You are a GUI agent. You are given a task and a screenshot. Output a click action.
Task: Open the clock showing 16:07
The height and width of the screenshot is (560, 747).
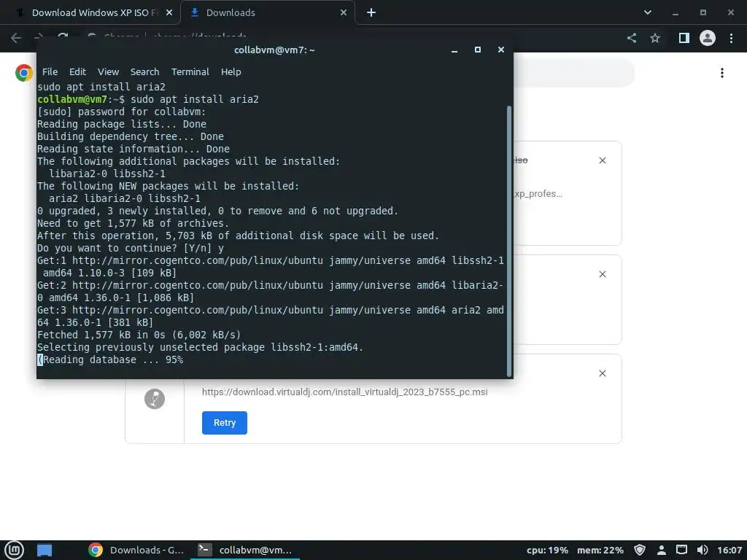pyautogui.click(x=729, y=550)
